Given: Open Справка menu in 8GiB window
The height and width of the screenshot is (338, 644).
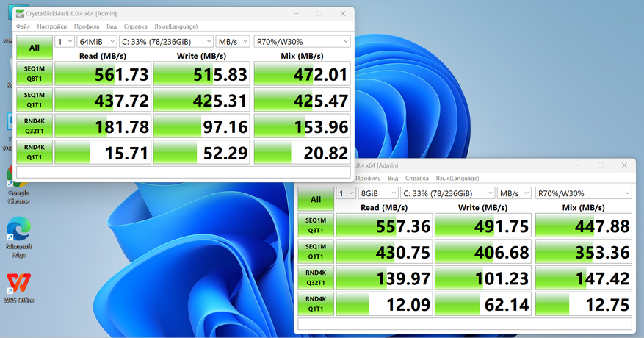Looking at the screenshot, I should click(417, 178).
